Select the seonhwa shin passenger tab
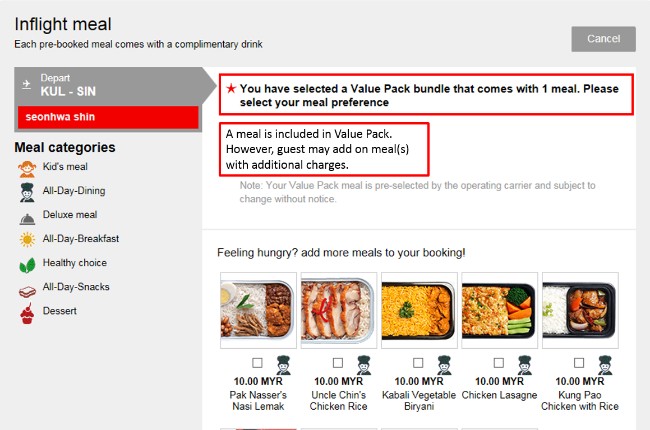 (108, 117)
